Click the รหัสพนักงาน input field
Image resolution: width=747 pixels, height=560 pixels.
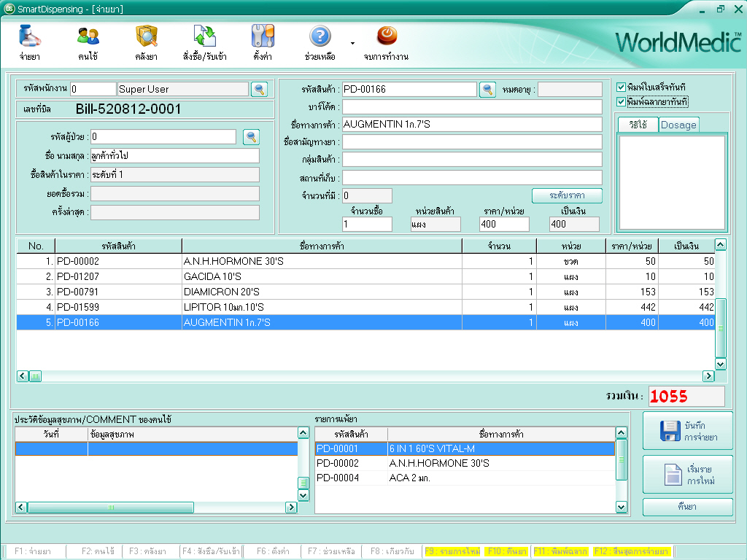point(93,89)
